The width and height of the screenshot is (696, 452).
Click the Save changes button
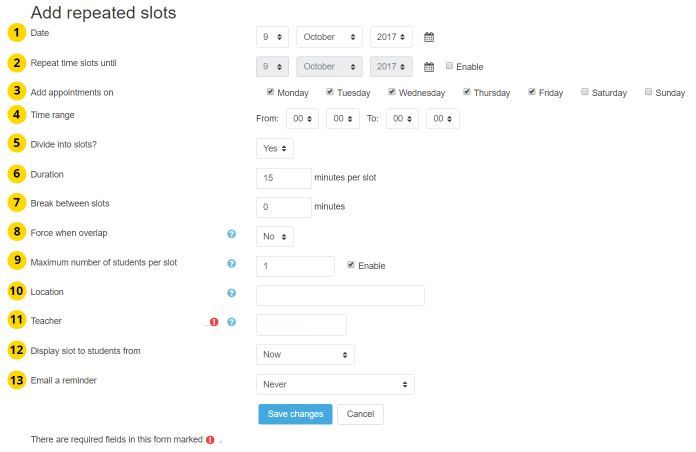click(295, 414)
